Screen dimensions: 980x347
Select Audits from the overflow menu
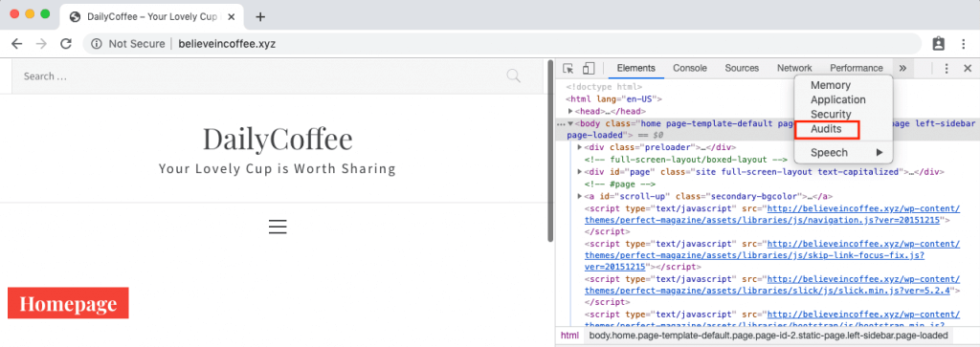(x=826, y=129)
